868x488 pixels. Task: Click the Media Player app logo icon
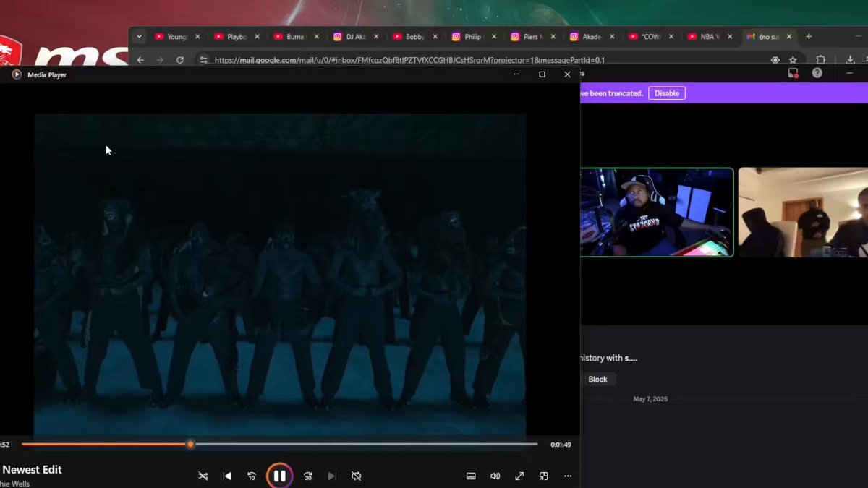(x=17, y=74)
